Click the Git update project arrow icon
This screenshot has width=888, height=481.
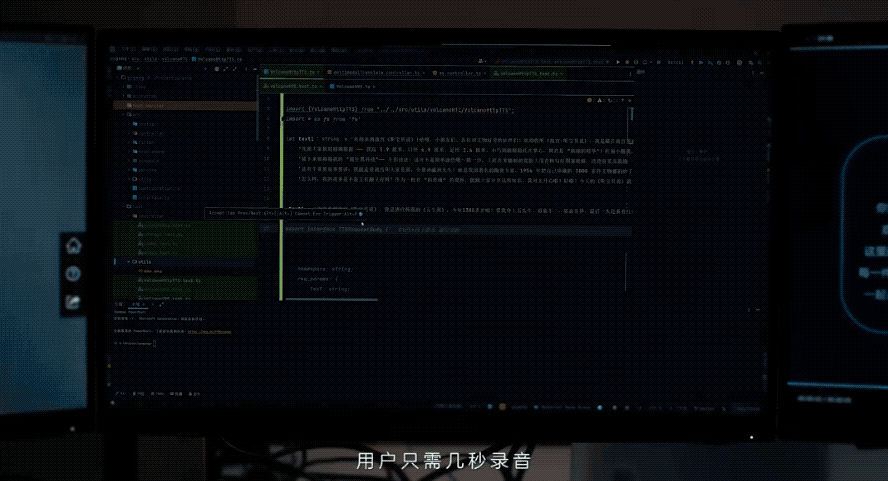(692, 62)
